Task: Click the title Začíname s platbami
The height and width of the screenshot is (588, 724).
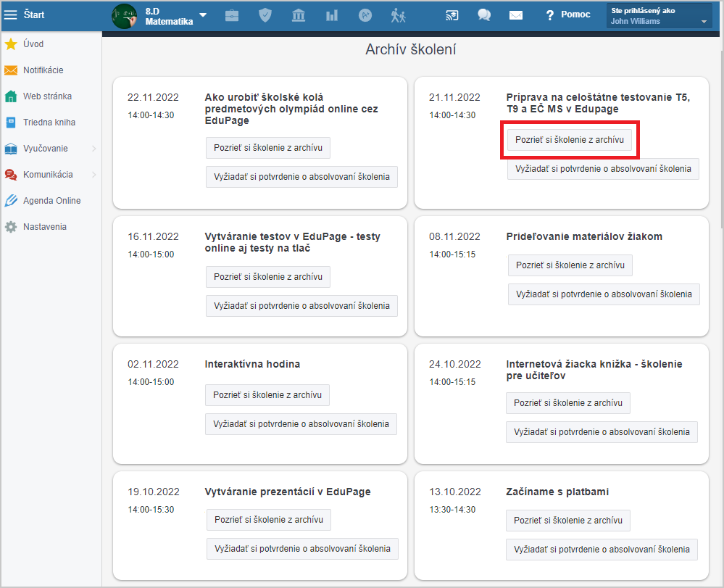Action: 557,492
